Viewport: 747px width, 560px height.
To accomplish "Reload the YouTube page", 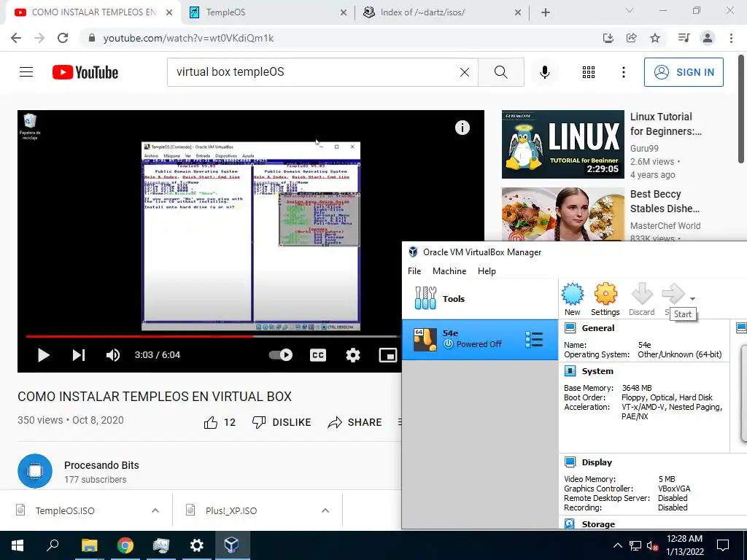I will (x=63, y=38).
